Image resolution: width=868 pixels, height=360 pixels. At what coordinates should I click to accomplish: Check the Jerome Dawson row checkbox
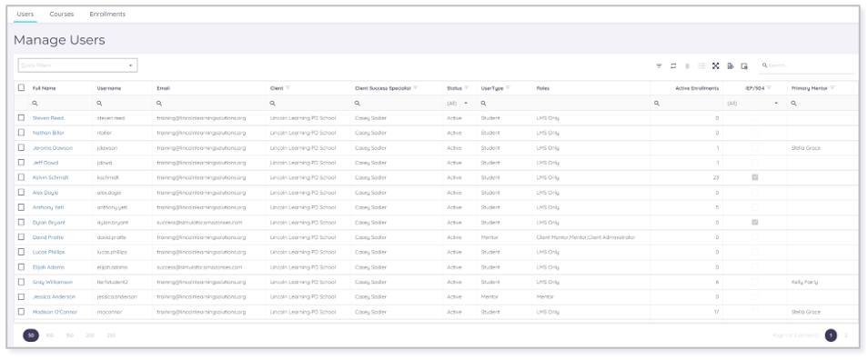[21, 147]
